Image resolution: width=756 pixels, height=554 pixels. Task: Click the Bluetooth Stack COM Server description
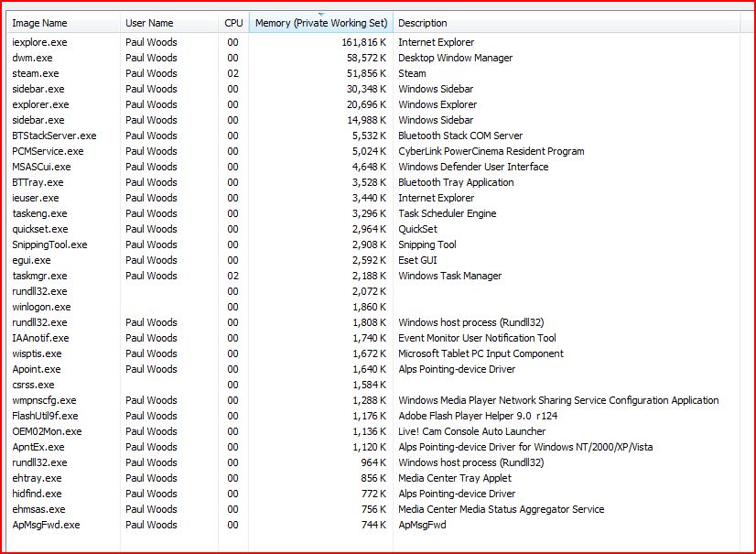(460, 136)
